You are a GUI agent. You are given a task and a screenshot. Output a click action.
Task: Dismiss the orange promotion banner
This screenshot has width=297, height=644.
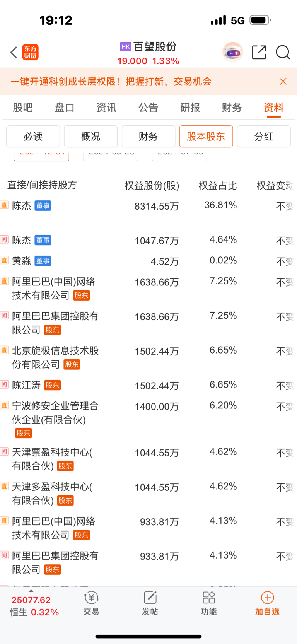[x=283, y=81]
